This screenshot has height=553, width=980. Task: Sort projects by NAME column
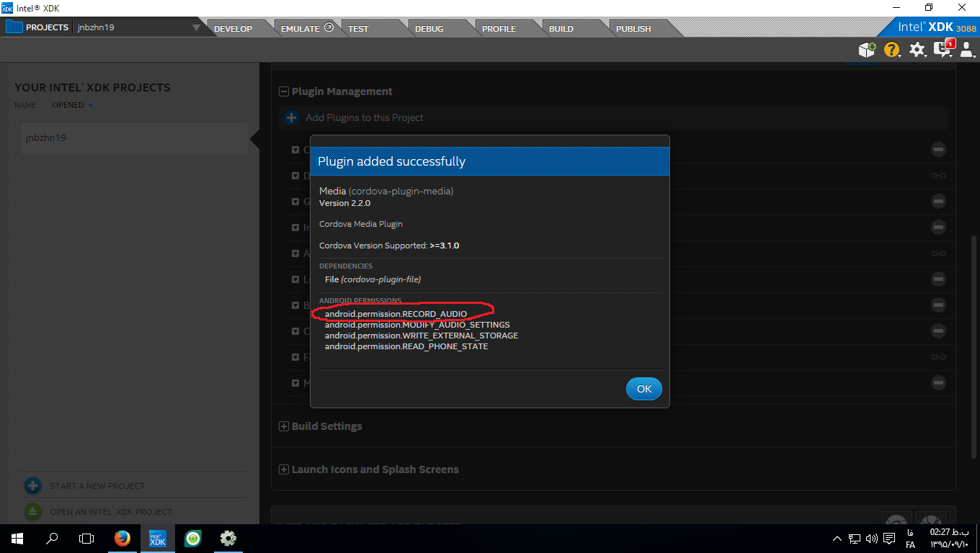[x=25, y=105]
